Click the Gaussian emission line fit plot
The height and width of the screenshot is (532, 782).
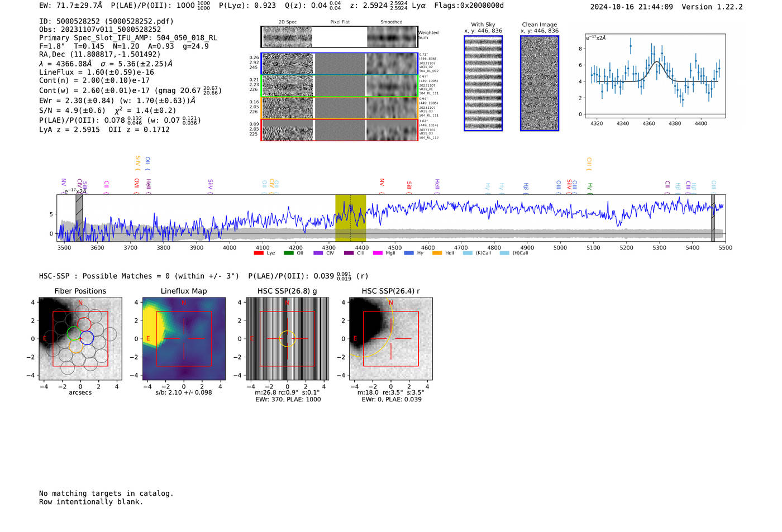655,76
